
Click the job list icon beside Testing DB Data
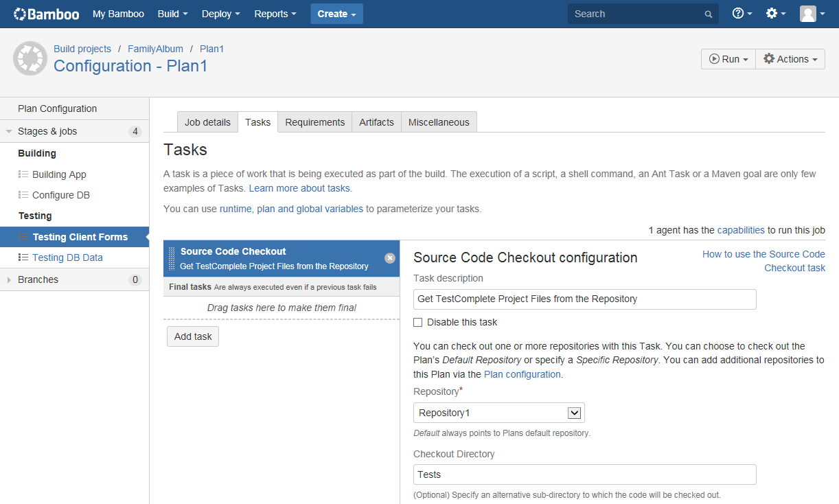pos(23,257)
